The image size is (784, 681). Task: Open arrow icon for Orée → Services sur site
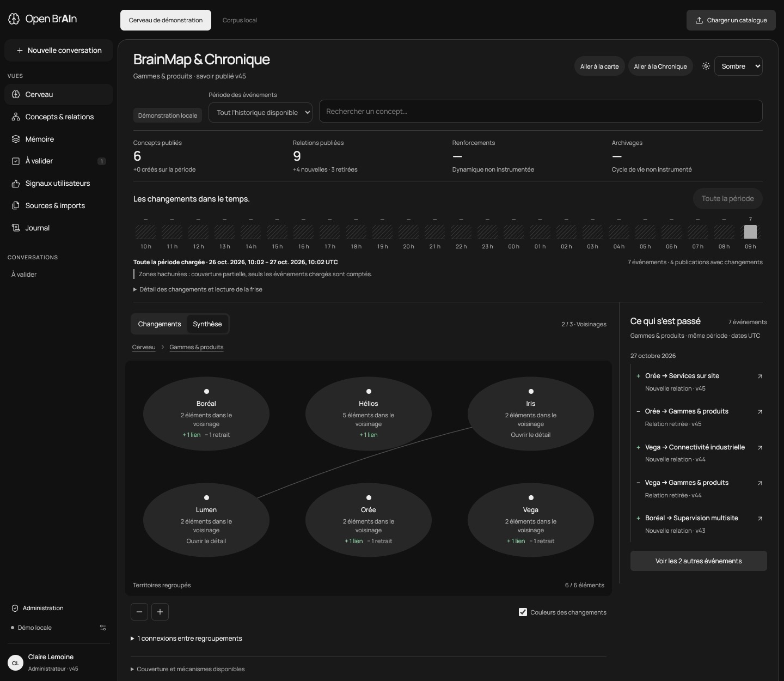[x=760, y=376]
